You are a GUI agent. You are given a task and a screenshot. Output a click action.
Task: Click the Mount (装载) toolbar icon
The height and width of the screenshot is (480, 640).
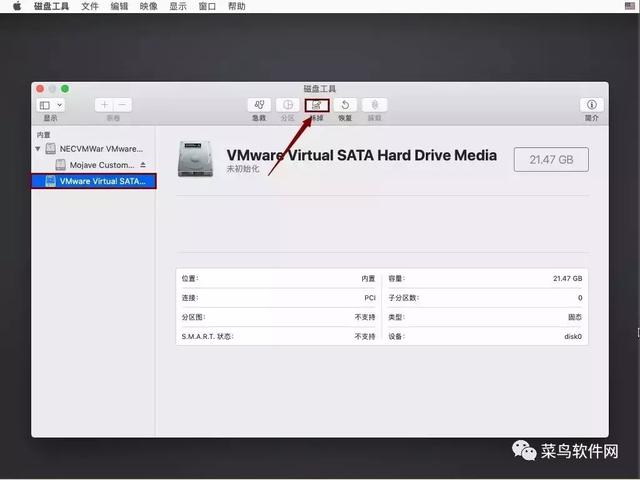click(374, 105)
